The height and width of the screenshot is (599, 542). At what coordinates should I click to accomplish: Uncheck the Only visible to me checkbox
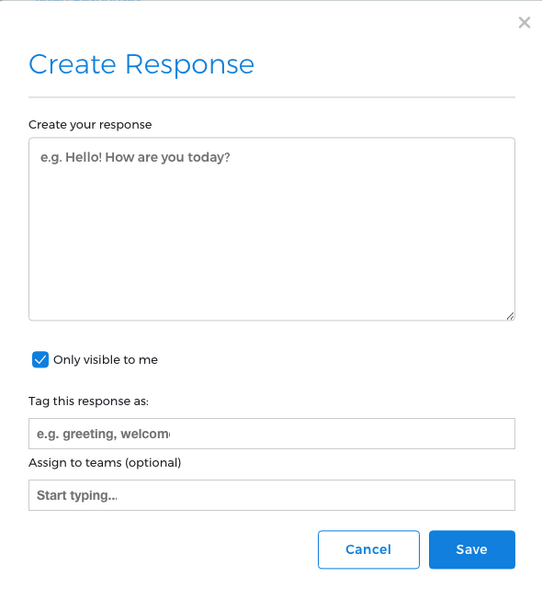pos(40,359)
